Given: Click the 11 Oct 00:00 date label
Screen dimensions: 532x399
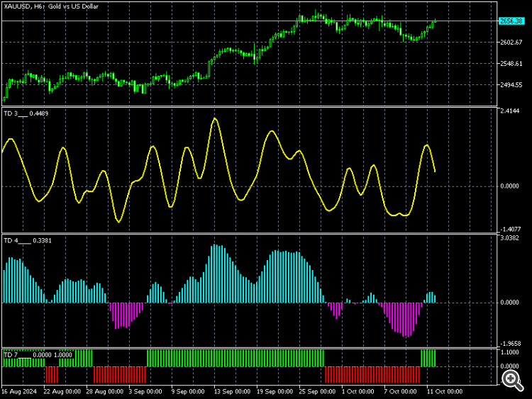Looking at the screenshot, I should pos(445,391).
